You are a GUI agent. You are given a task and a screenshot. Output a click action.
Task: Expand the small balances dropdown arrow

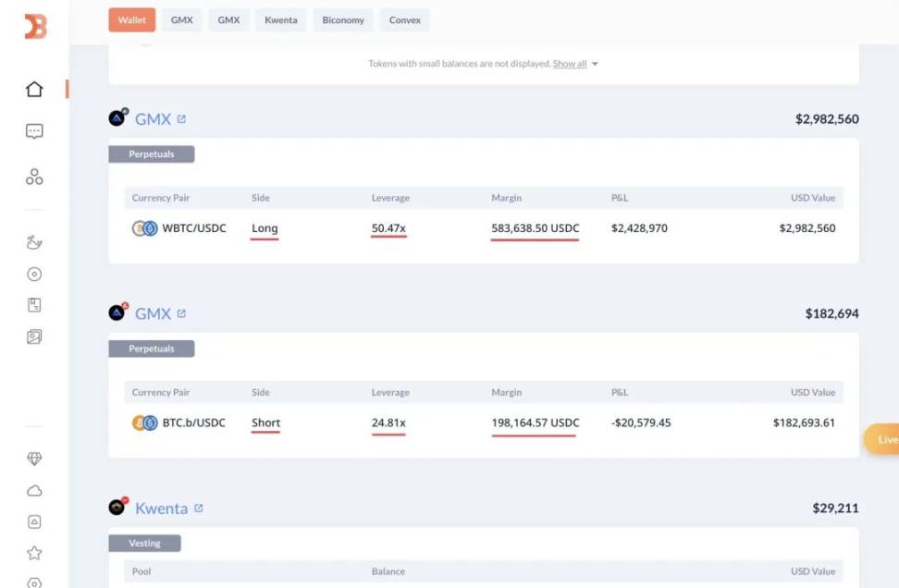click(595, 65)
